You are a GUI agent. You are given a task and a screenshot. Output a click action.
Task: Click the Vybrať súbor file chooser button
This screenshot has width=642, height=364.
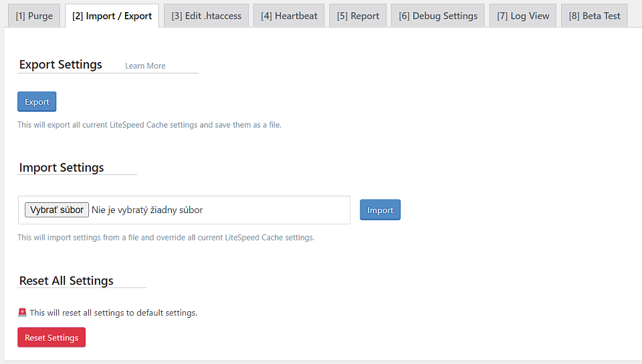[56, 210]
